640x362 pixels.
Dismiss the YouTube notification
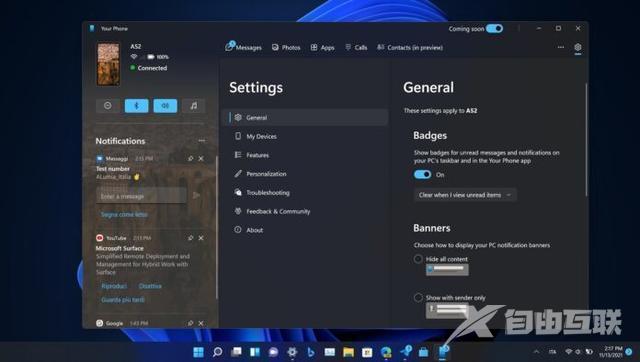pyautogui.click(x=201, y=238)
